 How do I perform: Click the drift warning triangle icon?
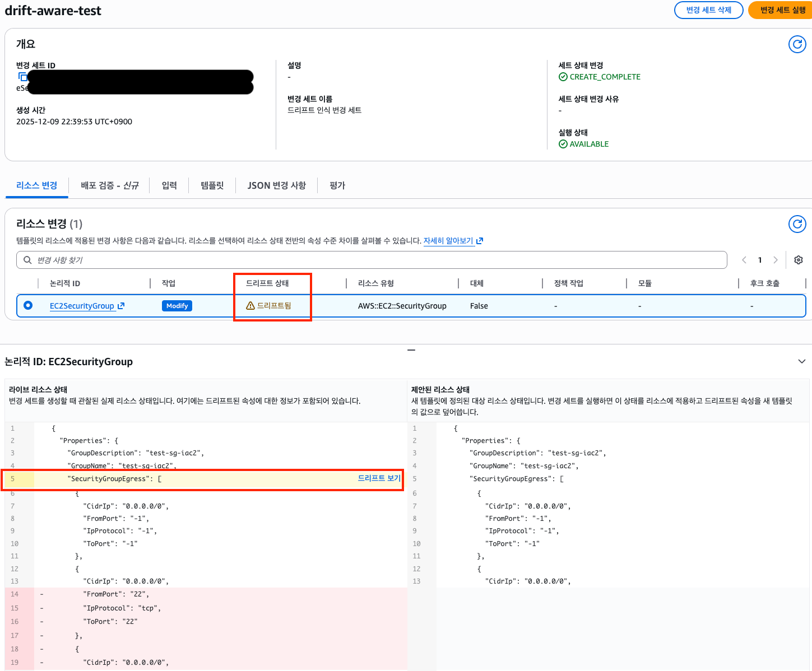click(250, 306)
